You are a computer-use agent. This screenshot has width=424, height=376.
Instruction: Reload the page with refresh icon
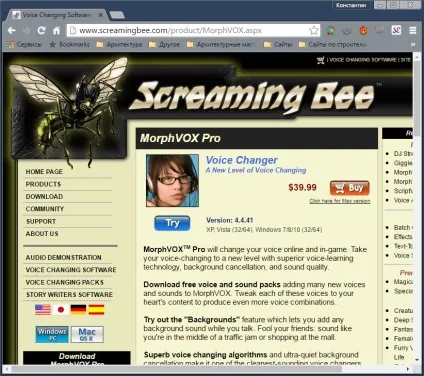coord(41,31)
